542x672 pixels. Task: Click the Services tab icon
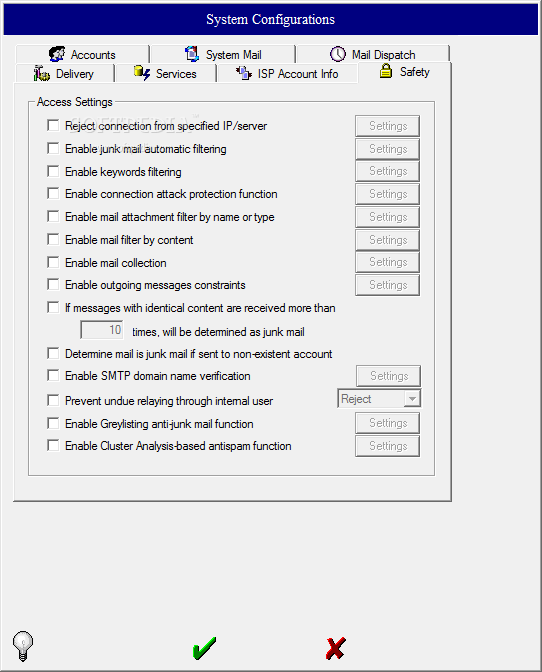coord(141,73)
